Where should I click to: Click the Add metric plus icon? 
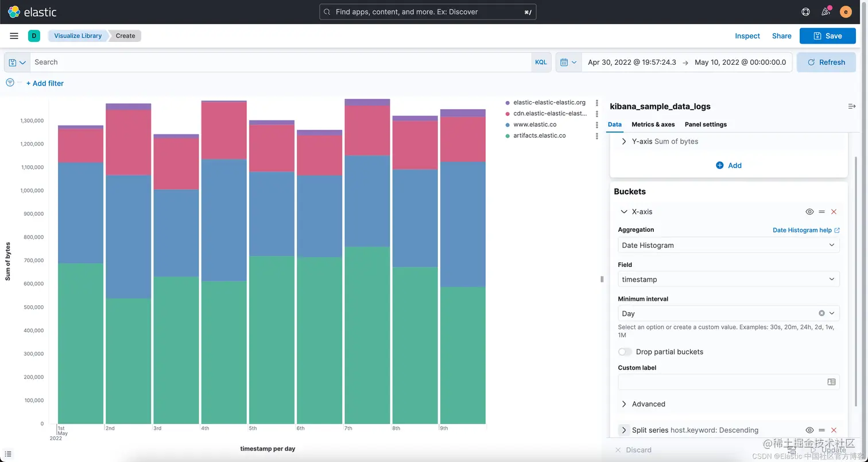pos(719,165)
